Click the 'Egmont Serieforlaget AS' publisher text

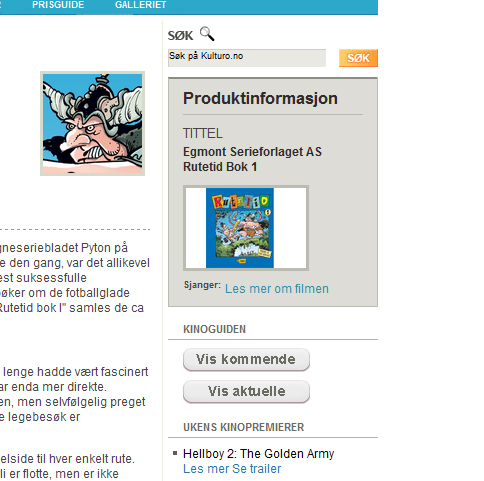(252, 152)
